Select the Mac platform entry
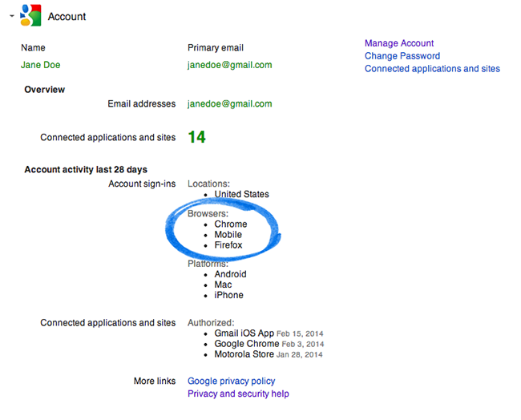The height and width of the screenshot is (420, 521). pyautogui.click(x=223, y=285)
